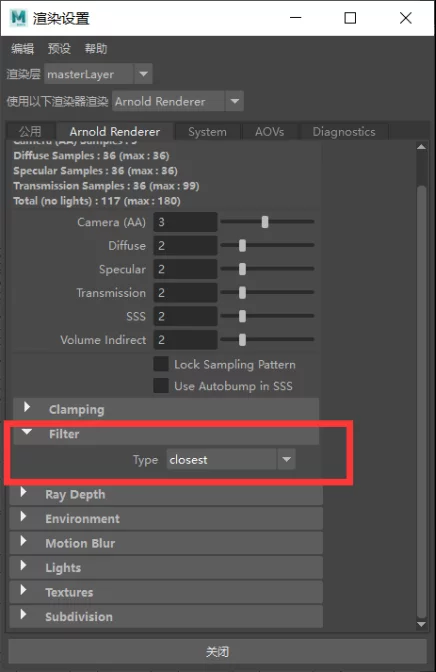
Task: Expand the Lights section
Action: (x=166, y=567)
